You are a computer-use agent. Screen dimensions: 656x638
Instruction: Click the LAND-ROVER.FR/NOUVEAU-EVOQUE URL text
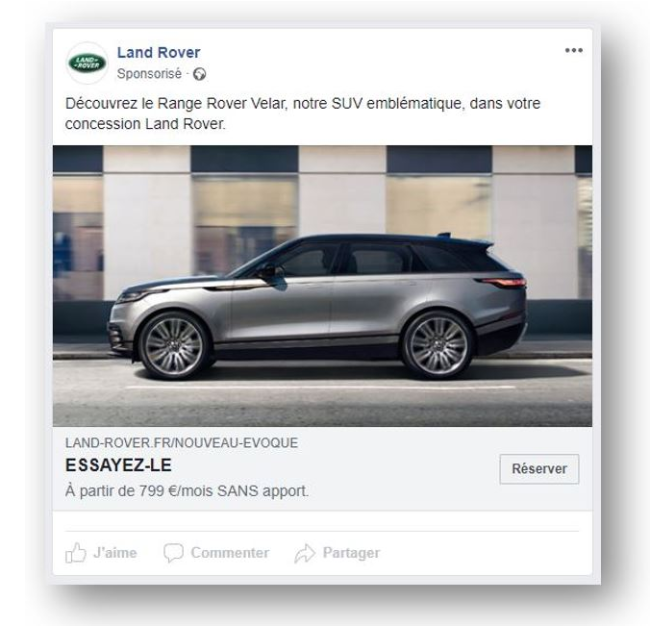182,443
